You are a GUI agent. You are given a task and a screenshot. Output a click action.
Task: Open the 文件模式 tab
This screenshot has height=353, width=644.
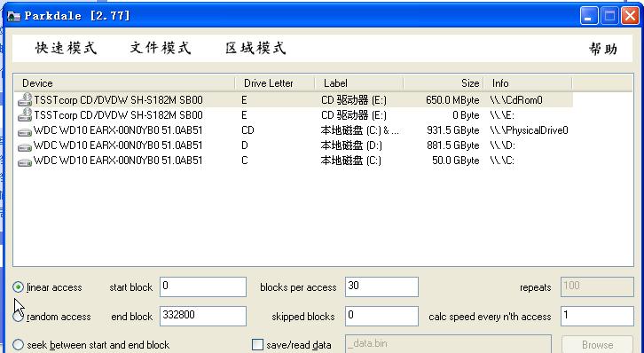[161, 48]
